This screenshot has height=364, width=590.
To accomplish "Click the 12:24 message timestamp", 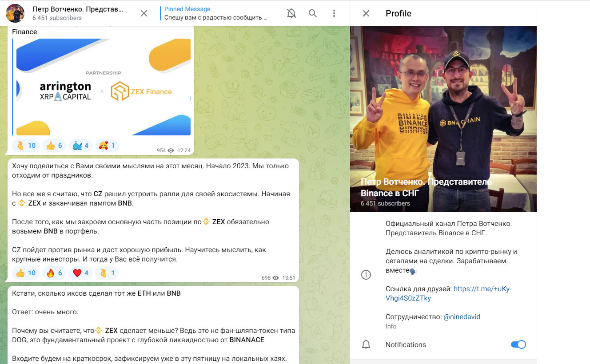I will point(184,150).
